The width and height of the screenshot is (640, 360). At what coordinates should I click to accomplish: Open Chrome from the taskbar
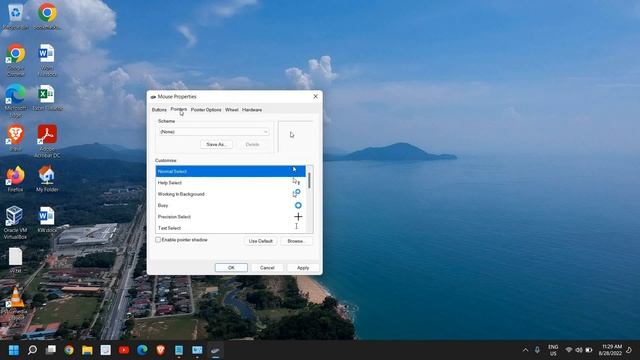[x=69, y=350]
